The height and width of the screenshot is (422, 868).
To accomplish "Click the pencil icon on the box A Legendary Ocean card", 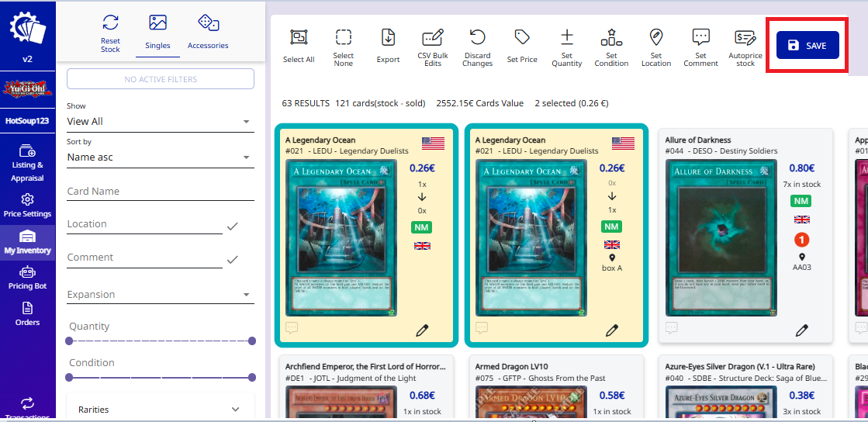I will tap(612, 330).
